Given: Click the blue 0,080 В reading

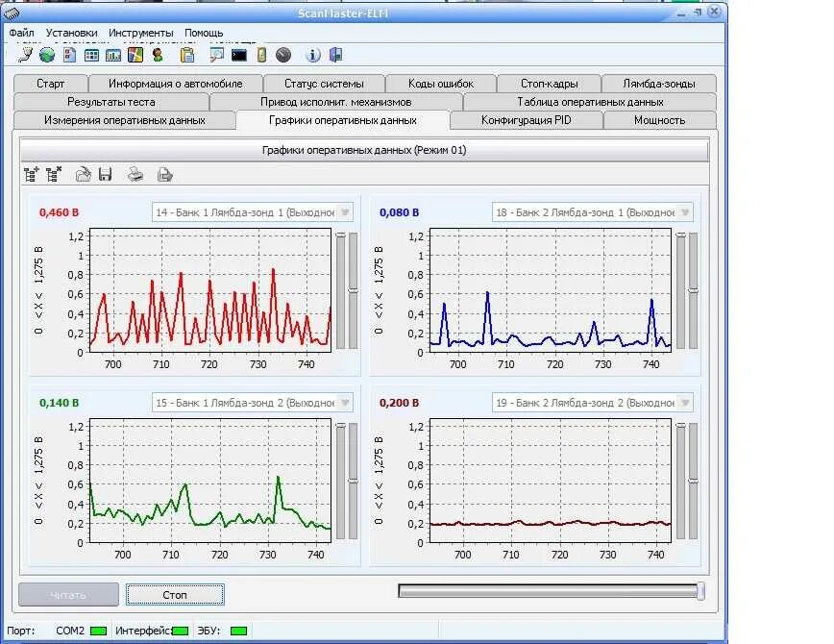Looking at the screenshot, I should (399, 212).
